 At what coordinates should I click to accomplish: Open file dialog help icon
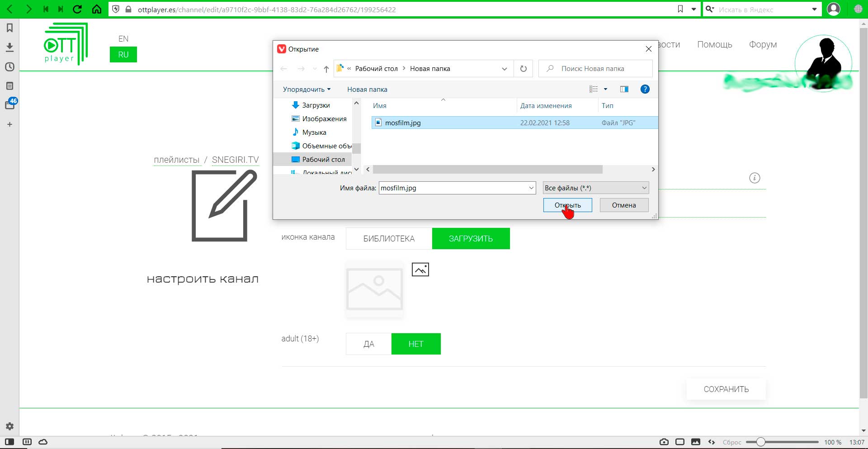click(x=645, y=89)
